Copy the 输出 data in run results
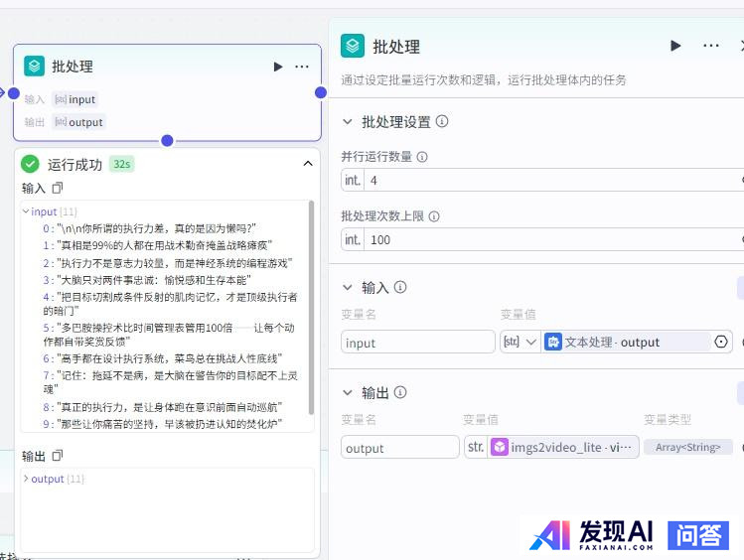Image resolution: width=744 pixels, height=560 pixels. [x=58, y=456]
